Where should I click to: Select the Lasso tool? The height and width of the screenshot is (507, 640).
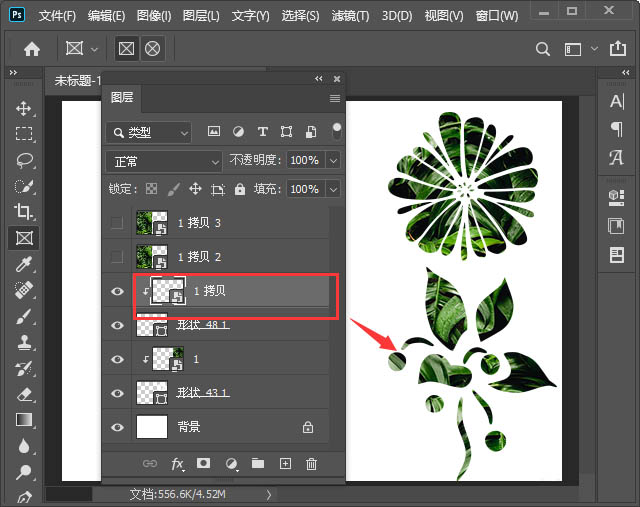point(24,160)
